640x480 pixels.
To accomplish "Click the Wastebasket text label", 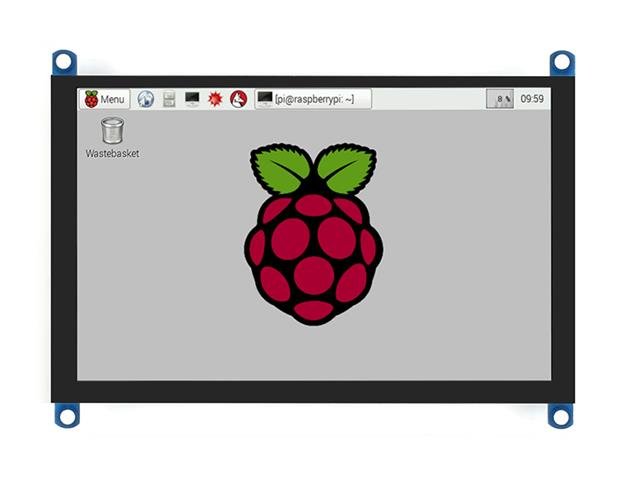I will (x=113, y=154).
